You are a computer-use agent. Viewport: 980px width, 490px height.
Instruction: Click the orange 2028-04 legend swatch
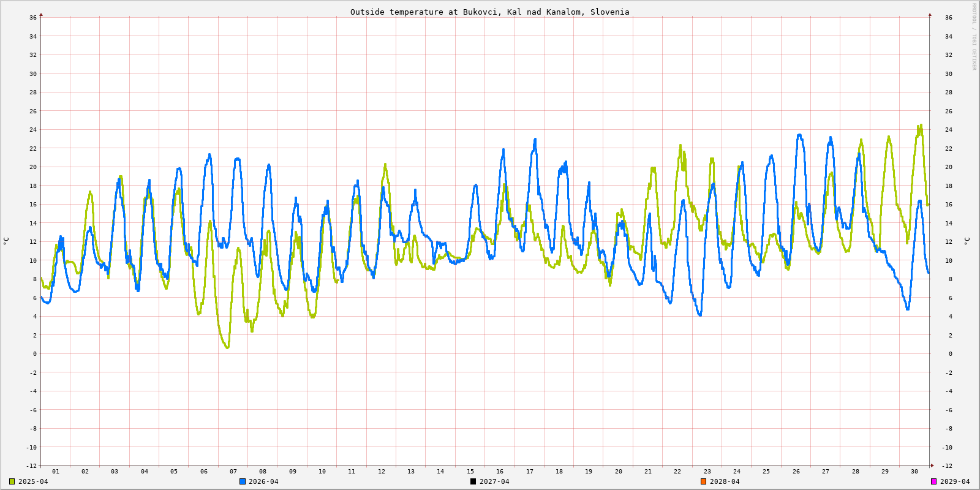(703, 481)
